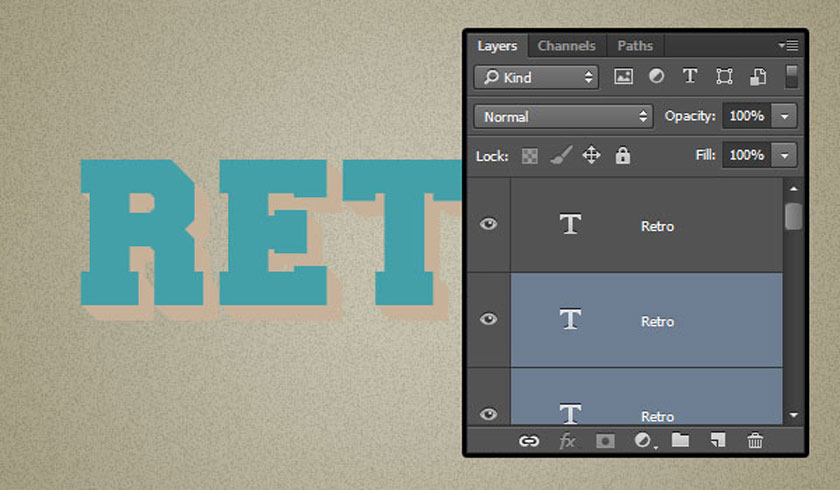Filter for type layers icon
The width and height of the screenshot is (840, 490).
(690, 77)
